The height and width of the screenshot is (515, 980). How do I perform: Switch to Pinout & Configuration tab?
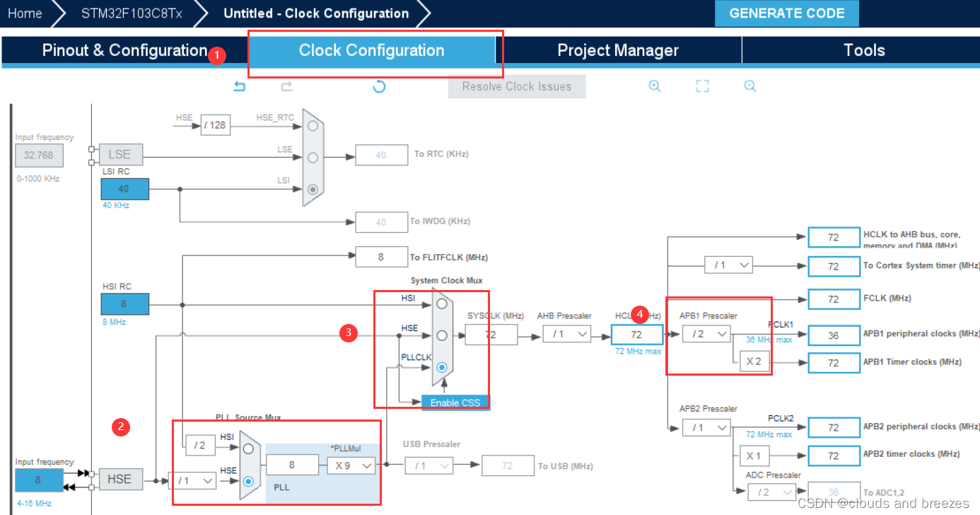[x=124, y=51]
